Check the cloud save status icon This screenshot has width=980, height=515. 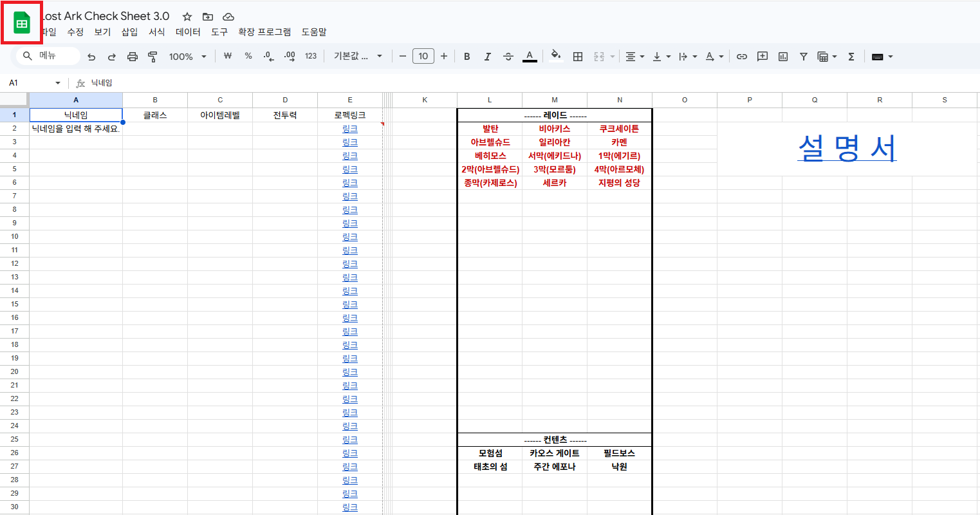tap(228, 17)
